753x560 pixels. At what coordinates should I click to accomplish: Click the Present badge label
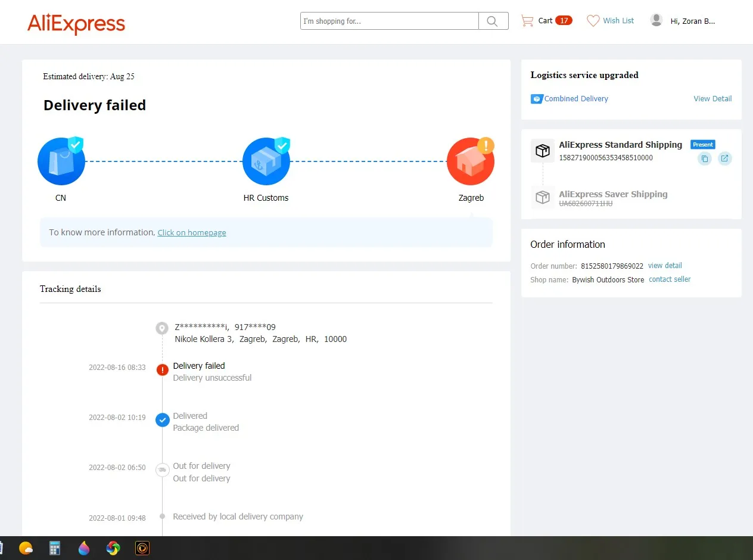pyautogui.click(x=703, y=145)
